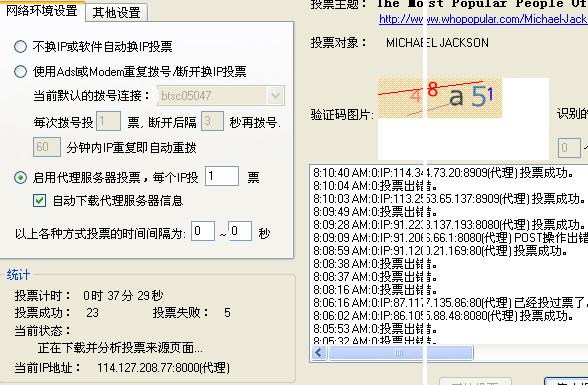Click the log horizontal scrollbar thumb
The image size is (588, 385).
point(400,353)
